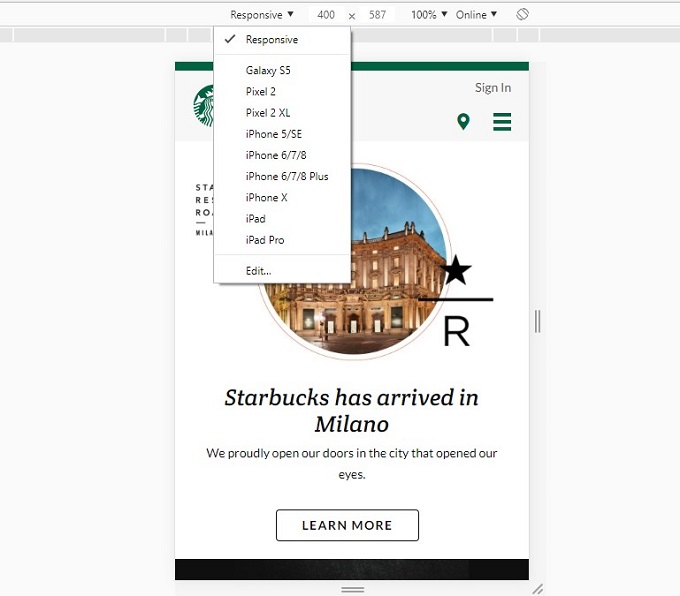The width and height of the screenshot is (680, 596).
Task: Click the viewport height field 587
Action: click(377, 15)
